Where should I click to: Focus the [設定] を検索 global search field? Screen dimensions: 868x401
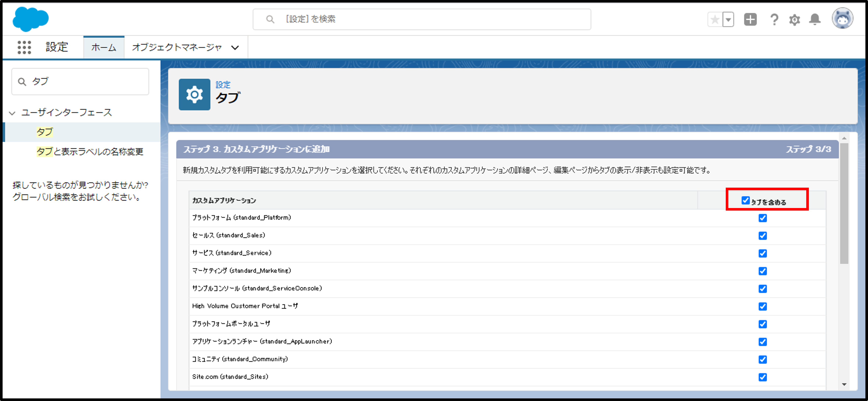421,19
